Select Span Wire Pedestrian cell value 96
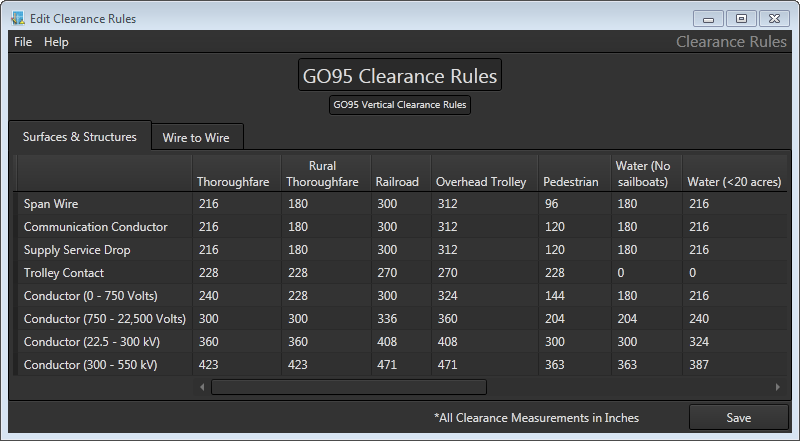Viewport: 800px width, 441px height. tap(551, 203)
